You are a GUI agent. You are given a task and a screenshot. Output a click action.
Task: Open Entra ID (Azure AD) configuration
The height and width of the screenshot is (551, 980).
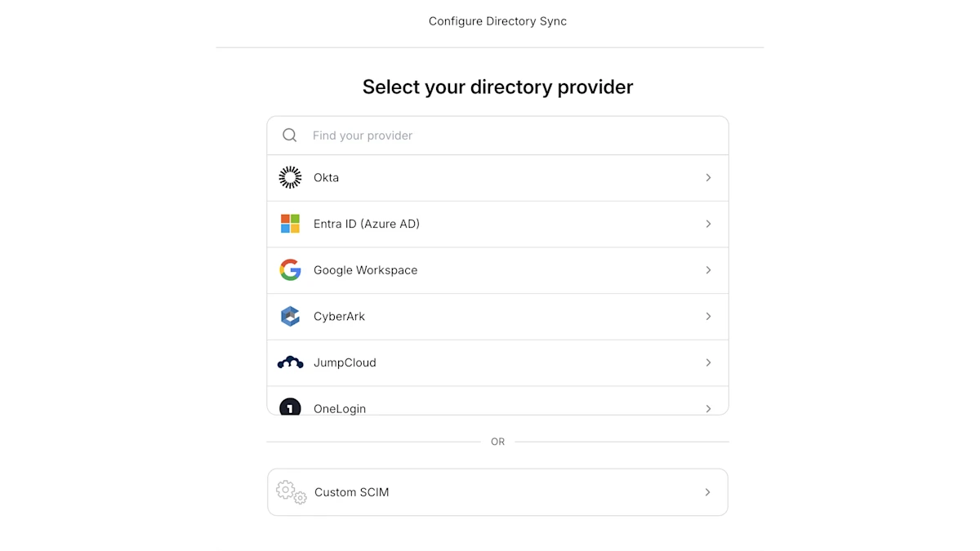709,224
